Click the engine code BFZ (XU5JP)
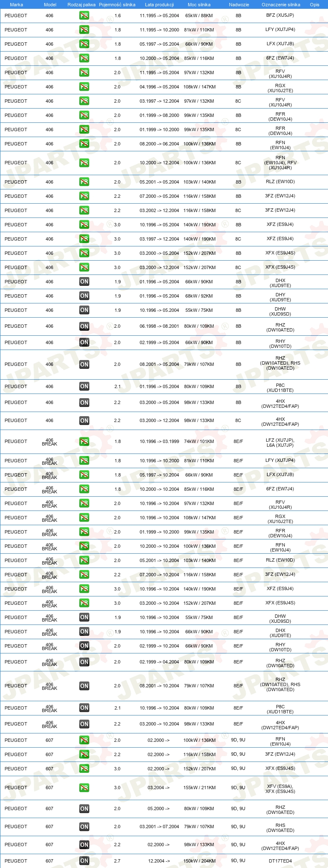The height and width of the screenshot is (868, 328). (280, 15)
